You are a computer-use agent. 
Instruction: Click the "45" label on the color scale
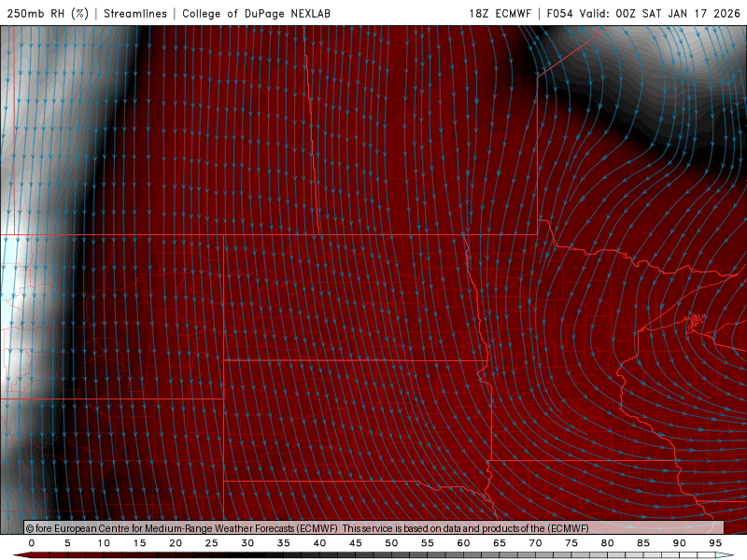(x=356, y=543)
